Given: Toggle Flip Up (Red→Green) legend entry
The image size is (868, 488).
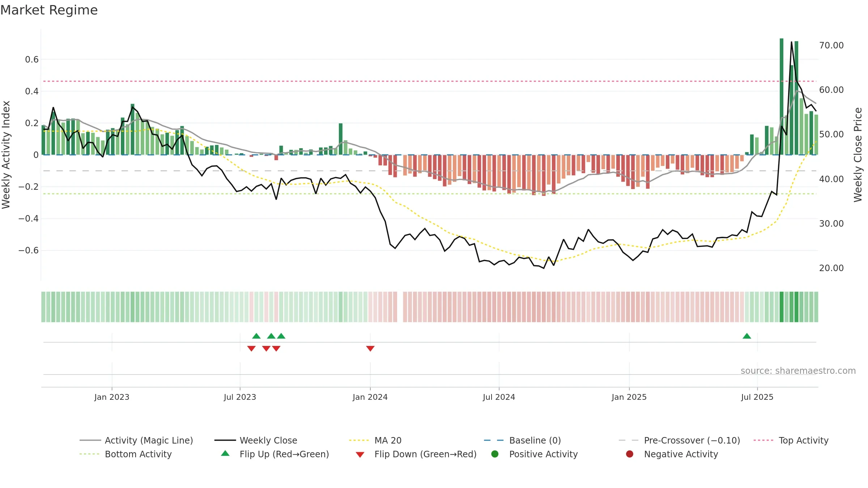Looking at the screenshot, I should coord(275,454).
